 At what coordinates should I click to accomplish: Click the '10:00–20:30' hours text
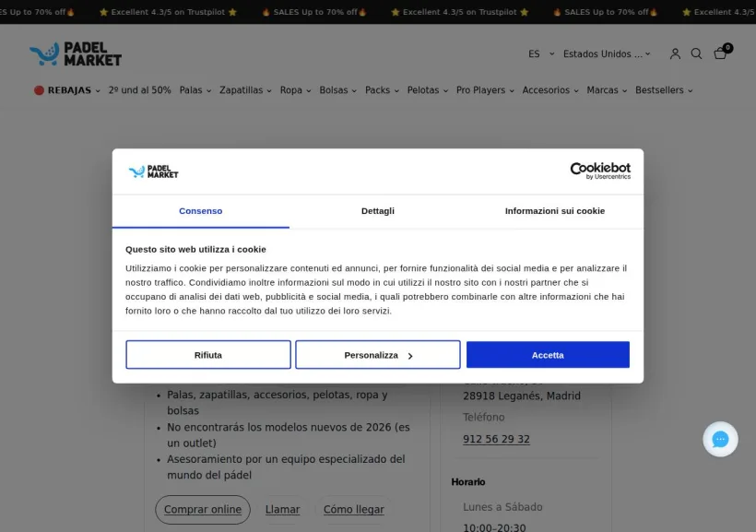point(494,527)
